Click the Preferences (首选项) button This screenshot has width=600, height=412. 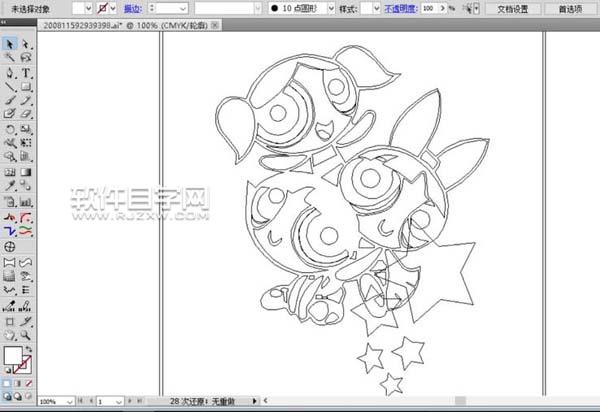coord(570,8)
